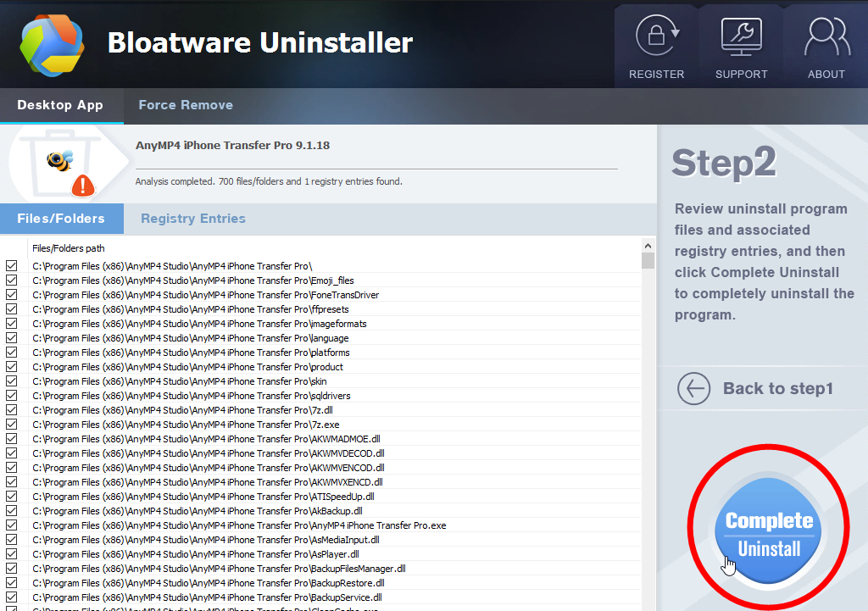Click the back arrow circle icon
Viewport: 868px width, 611px height.
(x=693, y=388)
